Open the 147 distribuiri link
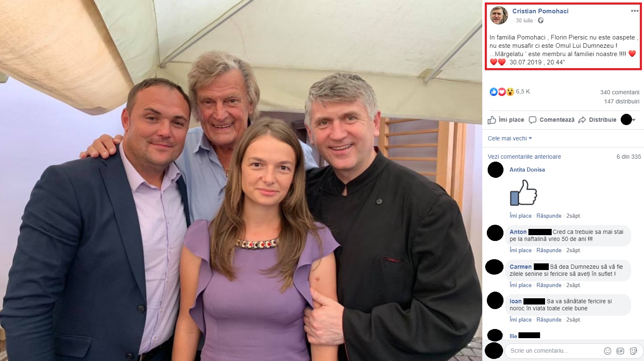Image resolution: width=644 pixels, height=361 pixels. point(622,101)
